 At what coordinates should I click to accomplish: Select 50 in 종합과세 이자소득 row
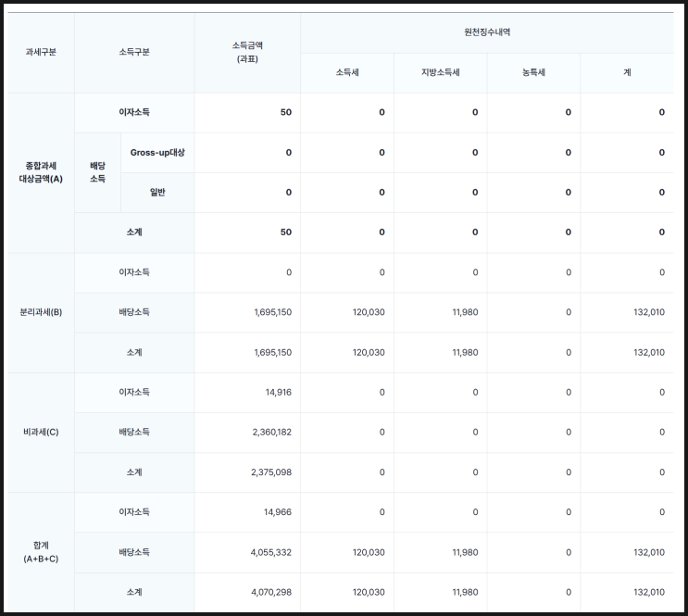(286, 112)
